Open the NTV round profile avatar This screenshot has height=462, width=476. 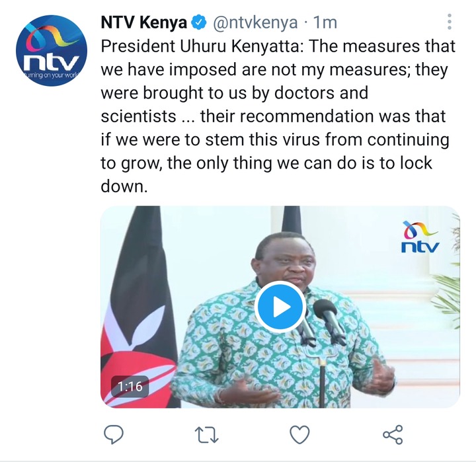52,50
